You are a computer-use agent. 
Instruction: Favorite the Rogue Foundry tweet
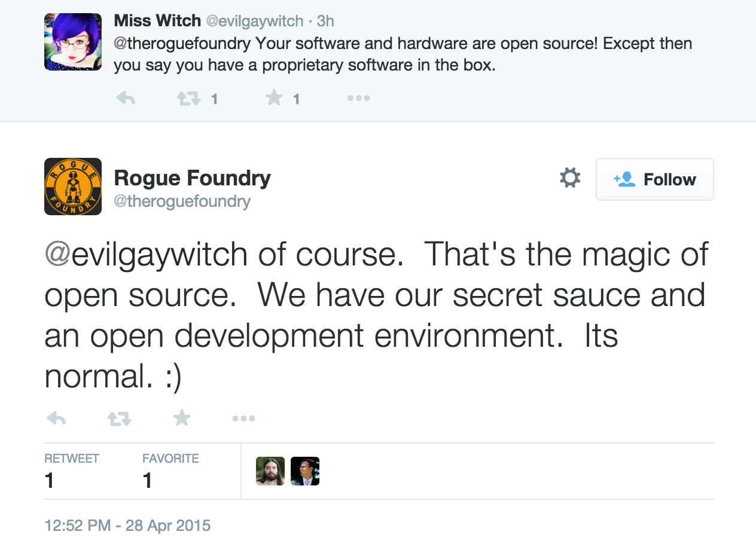[x=182, y=418]
